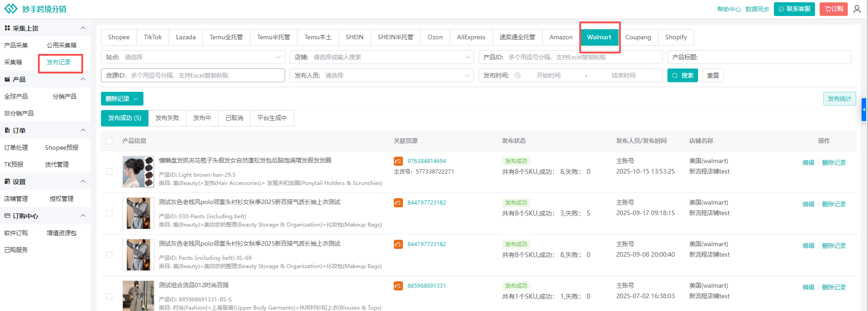
Task: Select the checkbox for 测试组合货品012时尚百搭 row
Action: click(109, 296)
